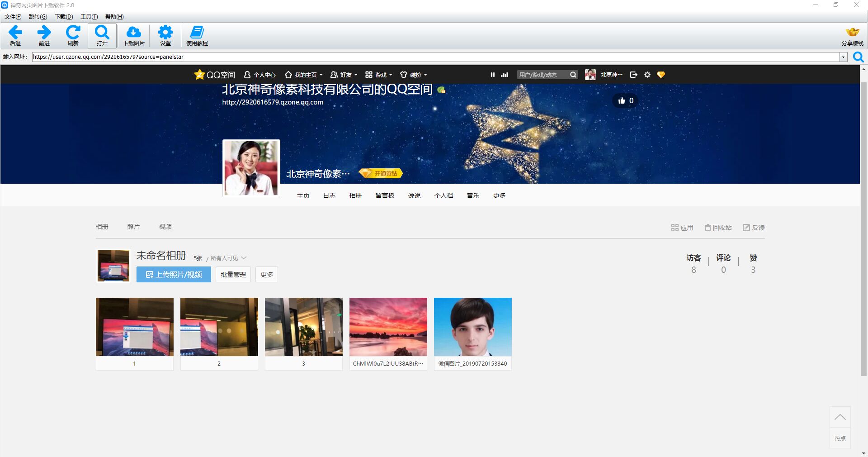
Task: Click 下载图片 cloud download icon
Action: (133, 32)
